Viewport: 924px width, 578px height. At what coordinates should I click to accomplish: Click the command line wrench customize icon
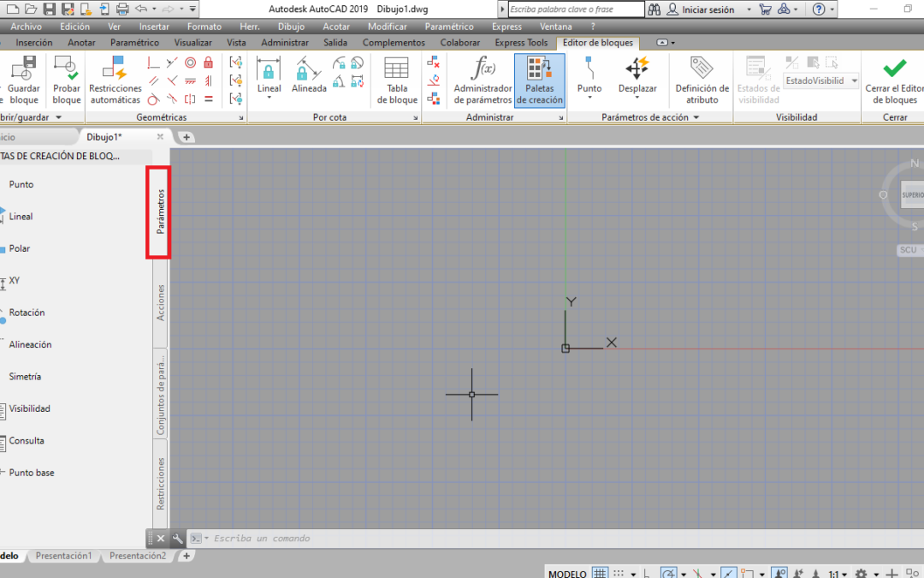(x=177, y=539)
